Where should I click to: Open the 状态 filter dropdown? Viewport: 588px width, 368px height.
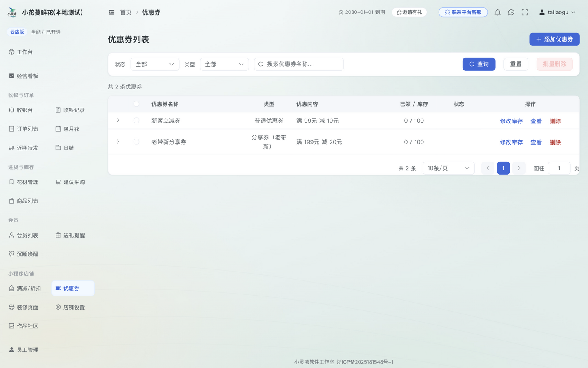pyautogui.click(x=155, y=64)
